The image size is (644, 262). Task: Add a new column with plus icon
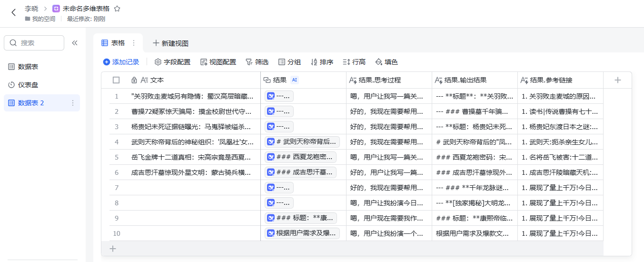click(x=617, y=80)
